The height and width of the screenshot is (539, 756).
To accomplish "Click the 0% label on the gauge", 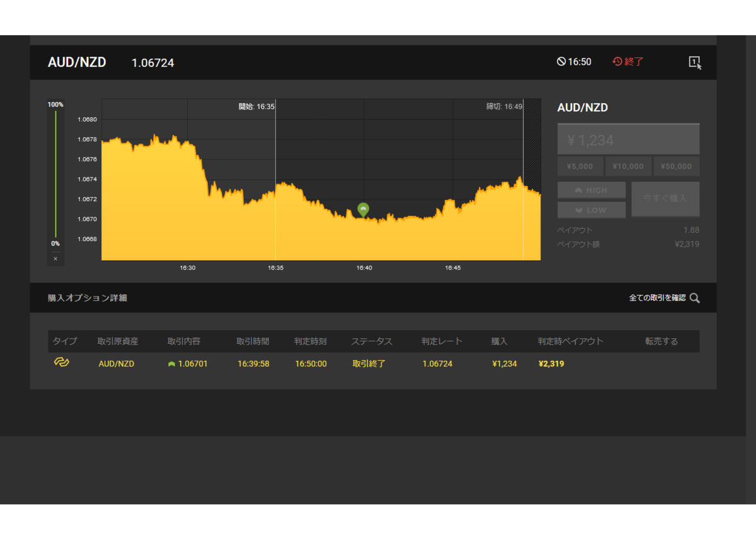I will pos(55,244).
